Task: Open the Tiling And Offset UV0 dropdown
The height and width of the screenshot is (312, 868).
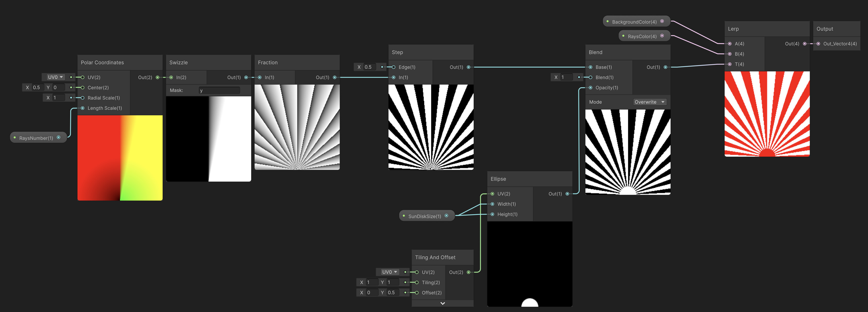Action: pyautogui.click(x=389, y=272)
